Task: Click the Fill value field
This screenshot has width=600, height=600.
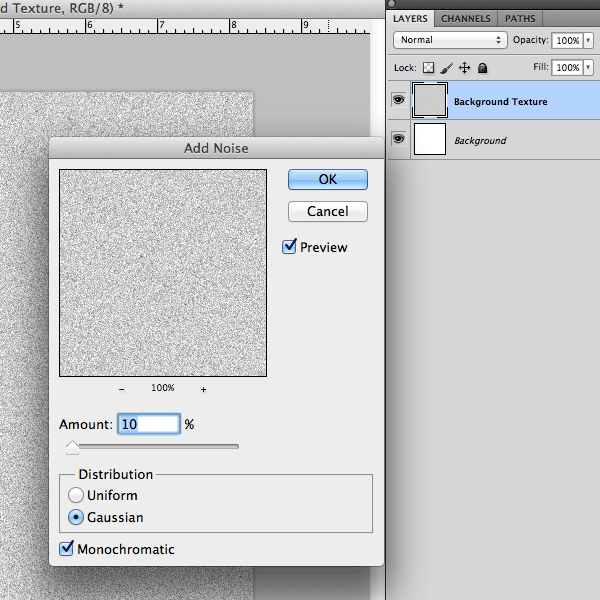Action: point(568,67)
